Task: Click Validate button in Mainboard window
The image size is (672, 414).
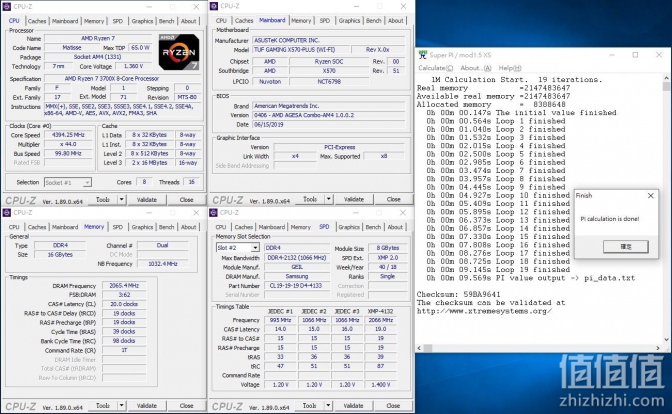Action: [354, 199]
